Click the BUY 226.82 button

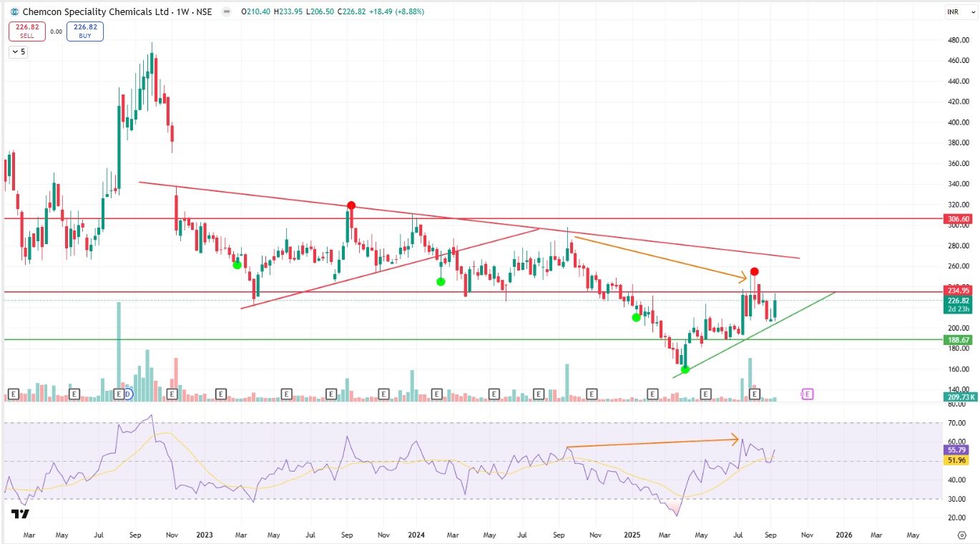(85, 31)
